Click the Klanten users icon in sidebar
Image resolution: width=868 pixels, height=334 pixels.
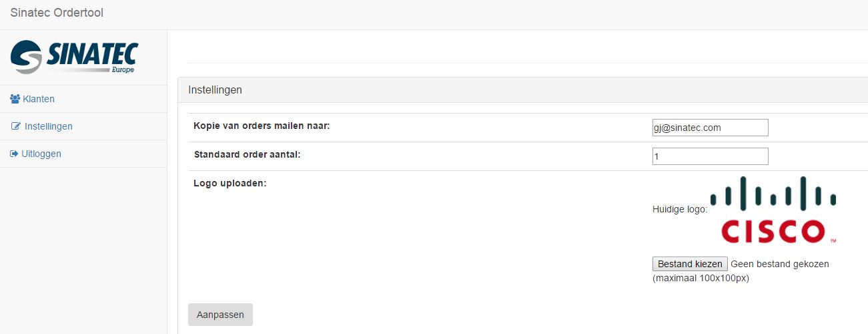coord(15,99)
